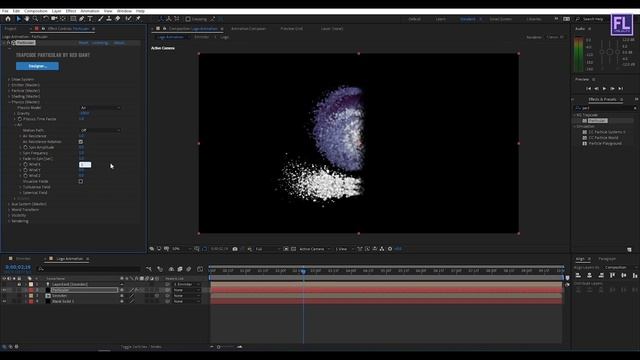This screenshot has height=360, width=640.
Task: Expand Emitter (Master) group
Action: tap(9, 85)
